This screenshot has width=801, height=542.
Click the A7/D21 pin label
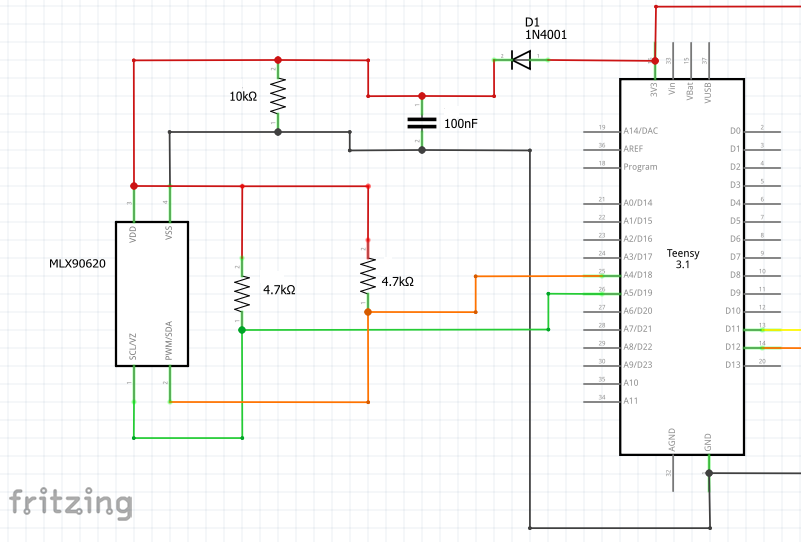pyautogui.click(x=638, y=328)
